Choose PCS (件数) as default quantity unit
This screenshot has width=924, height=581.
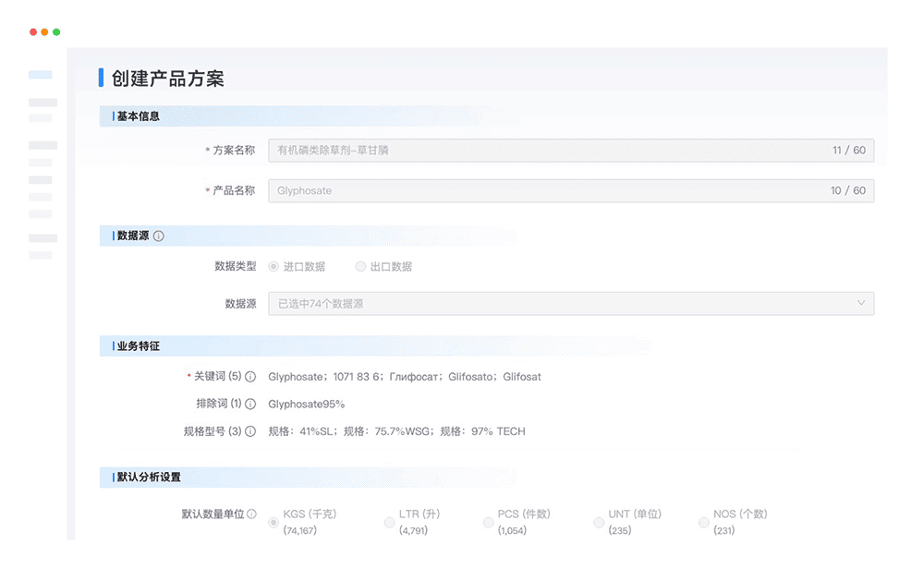pos(488,523)
